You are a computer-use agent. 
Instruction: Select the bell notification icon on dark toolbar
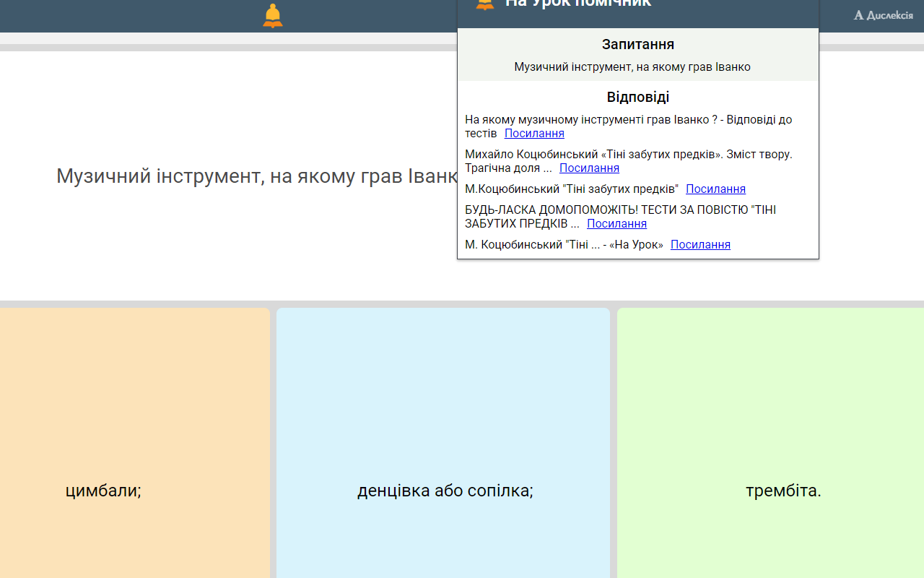click(x=272, y=14)
